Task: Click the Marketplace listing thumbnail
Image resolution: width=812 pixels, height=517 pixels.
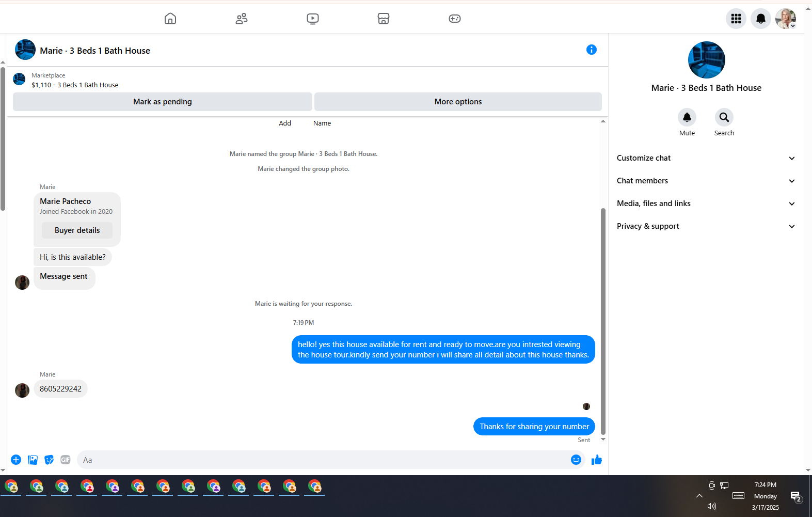Action: pos(19,79)
